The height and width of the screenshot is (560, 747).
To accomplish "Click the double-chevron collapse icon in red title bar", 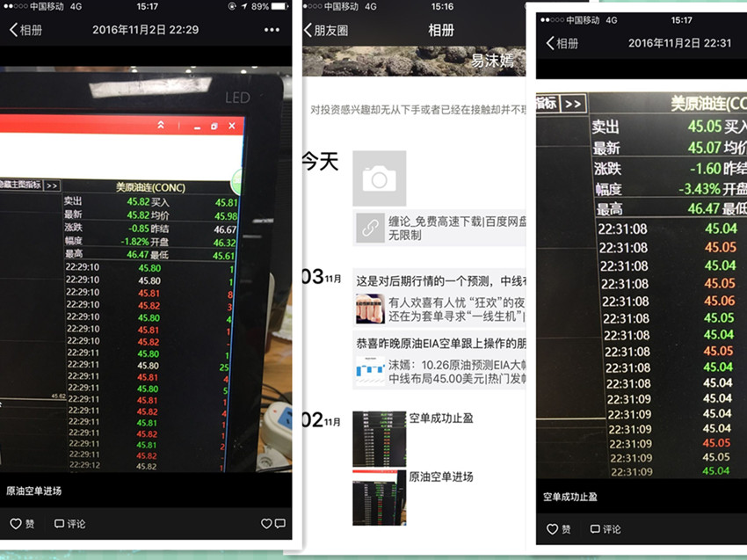I will pyautogui.click(x=161, y=125).
